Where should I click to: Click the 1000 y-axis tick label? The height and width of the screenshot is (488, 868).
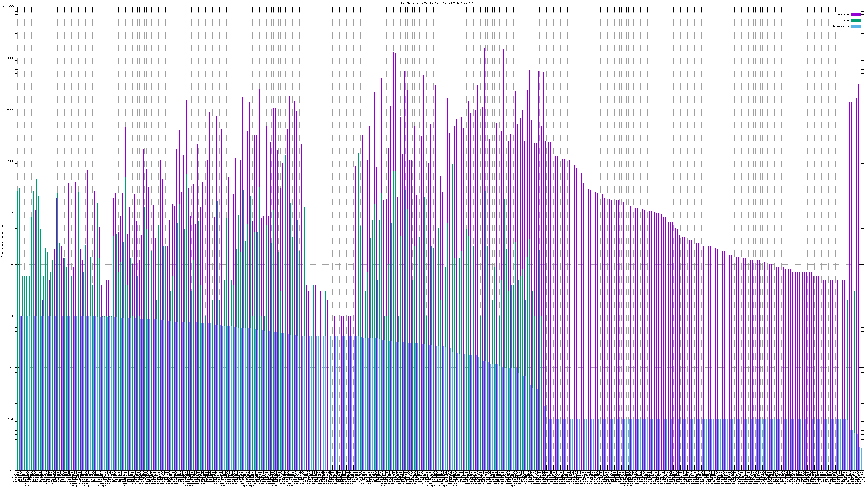tap(11, 161)
